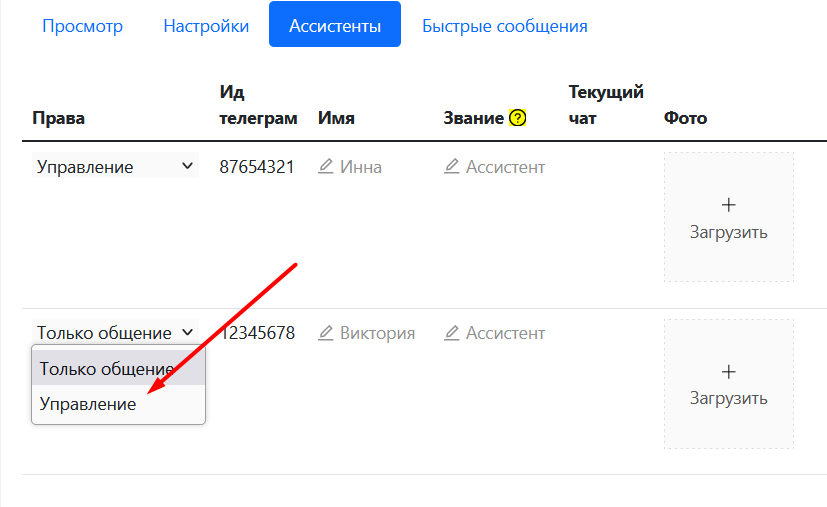Upload photo for Инна via Загрузить

point(728,217)
